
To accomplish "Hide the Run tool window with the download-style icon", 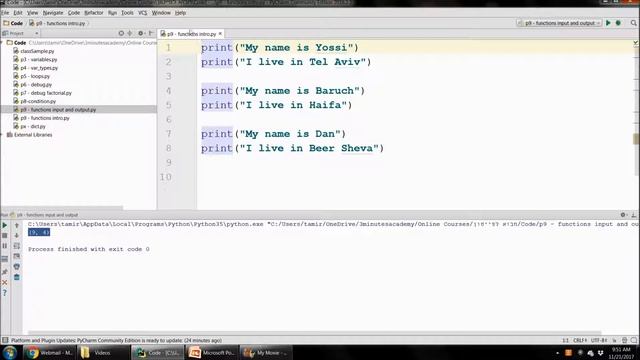I will tap(633, 215).
